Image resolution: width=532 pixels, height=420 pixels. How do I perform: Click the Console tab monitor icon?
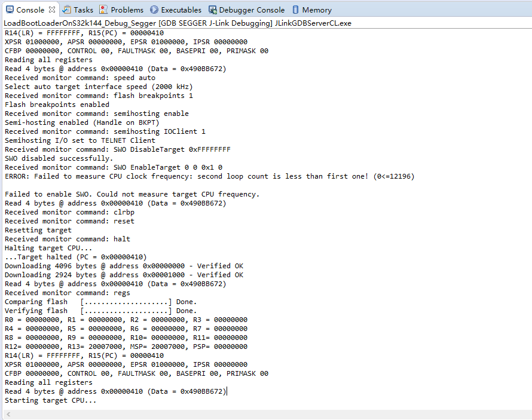(10, 10)
